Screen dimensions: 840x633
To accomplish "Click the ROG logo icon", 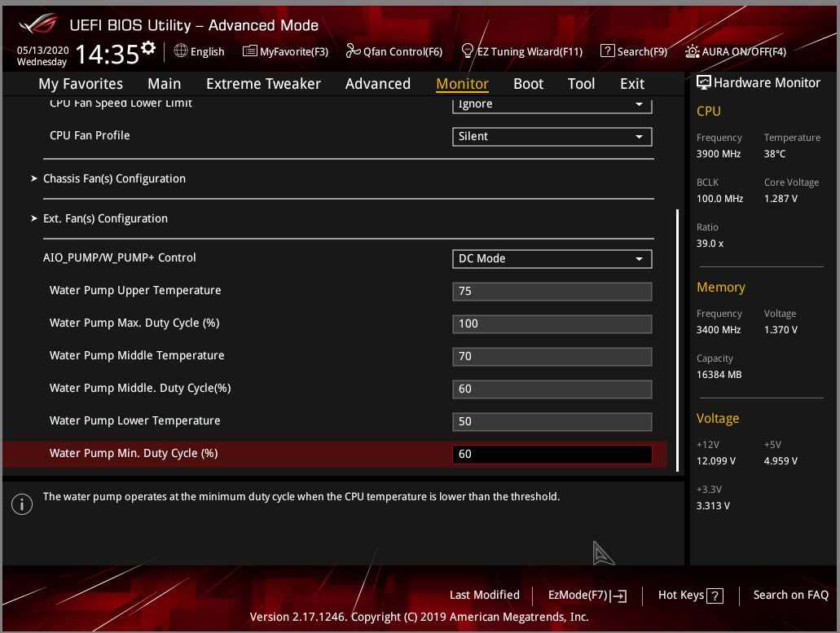I will 38,24.
